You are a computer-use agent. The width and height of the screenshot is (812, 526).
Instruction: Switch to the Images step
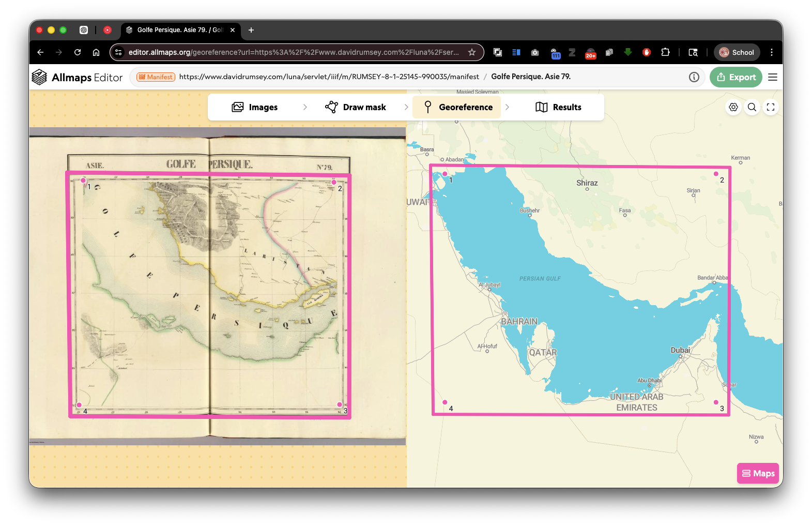click(255, 107)
